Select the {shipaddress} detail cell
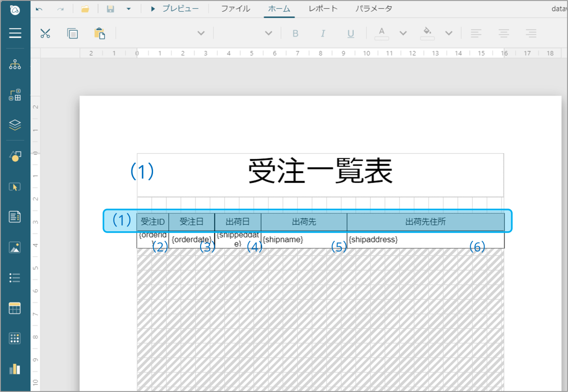The height and width of the screenshot is (392, 568). [x=426, y=240]
